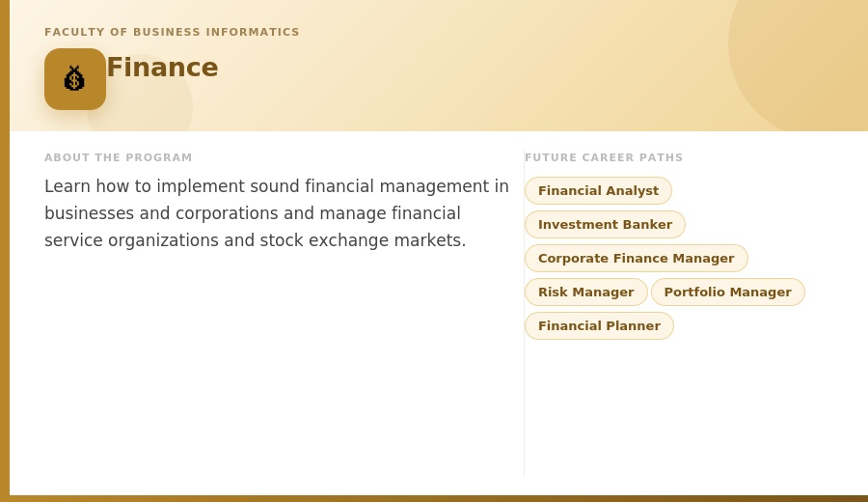This screenshot has height=502, width=868.
Task: Choose the Corporate Finance Manager chip
Action: (637, 258)
